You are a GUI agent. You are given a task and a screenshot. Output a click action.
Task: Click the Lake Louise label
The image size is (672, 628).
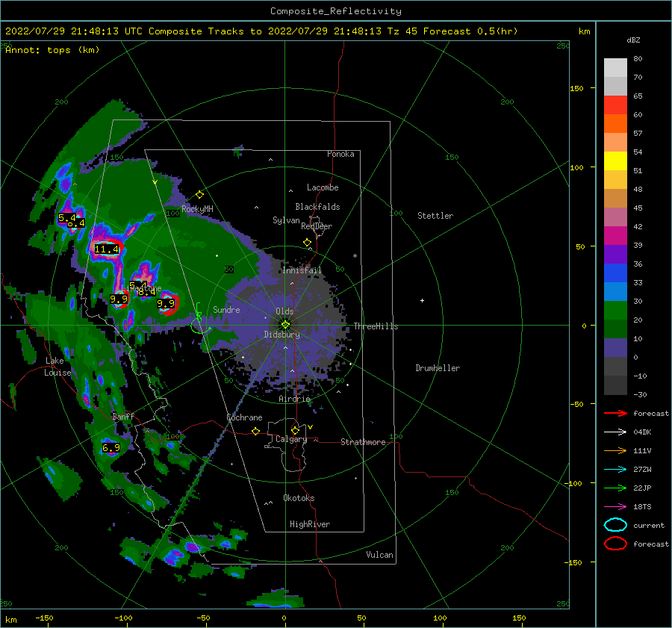57,367
